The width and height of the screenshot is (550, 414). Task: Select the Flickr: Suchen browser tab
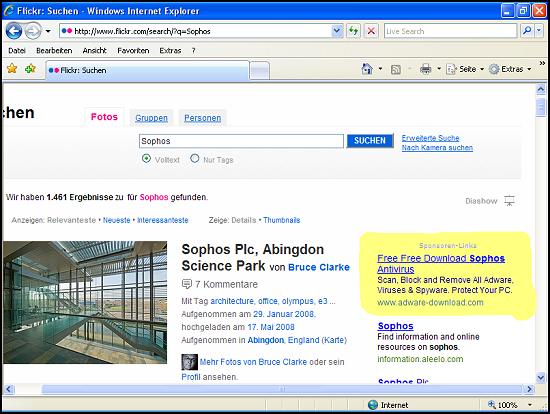point(147,70)
